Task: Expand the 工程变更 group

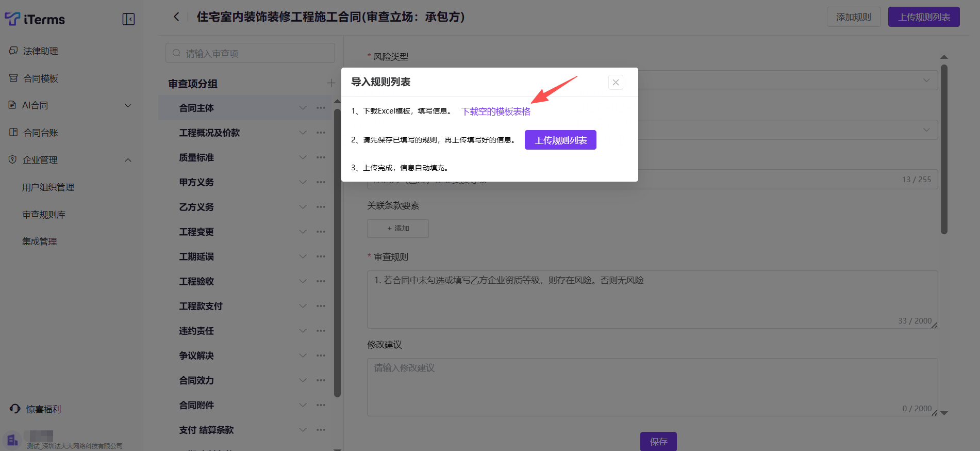Action: click(x=303, y=232)
